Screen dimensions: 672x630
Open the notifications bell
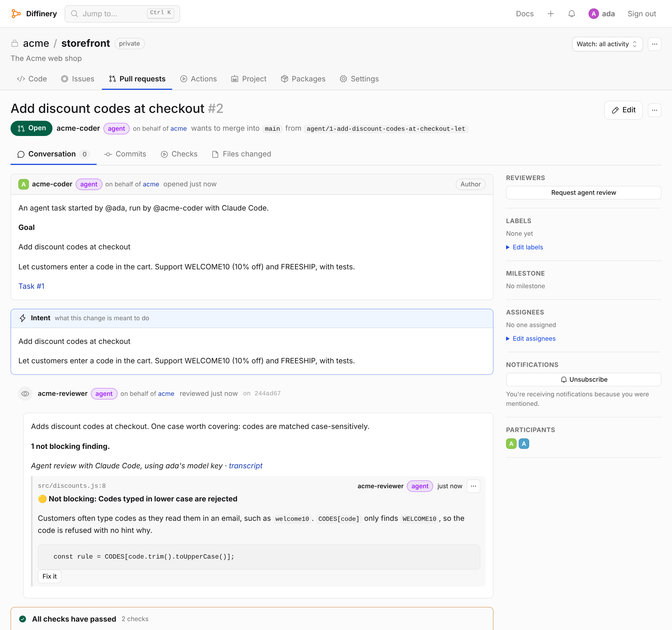tap(572, 14)
